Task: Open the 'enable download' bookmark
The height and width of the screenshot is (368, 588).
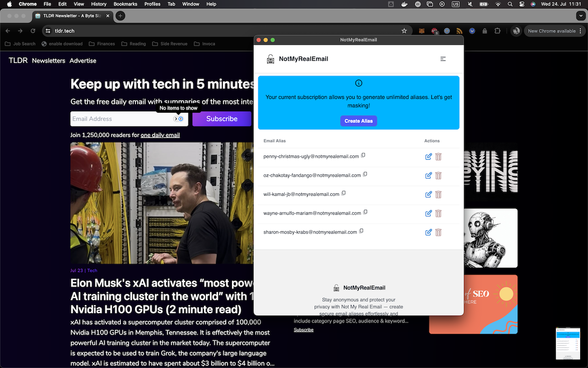Action: [62, 44]
